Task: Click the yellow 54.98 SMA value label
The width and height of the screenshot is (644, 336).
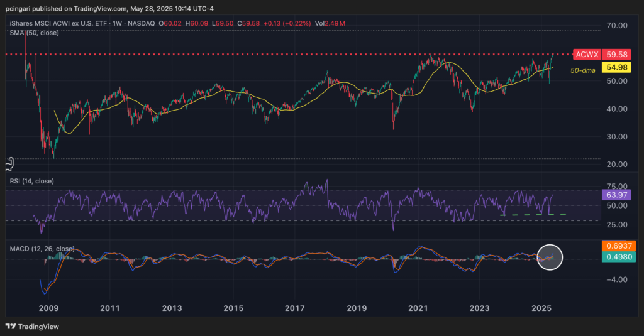Action: (616, 67)
